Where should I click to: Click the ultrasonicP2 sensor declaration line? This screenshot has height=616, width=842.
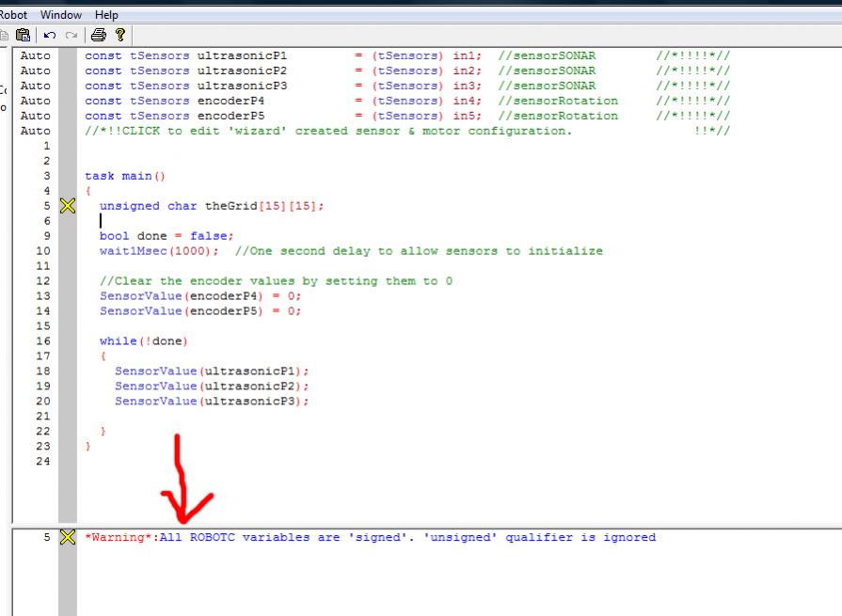point(407,71)
